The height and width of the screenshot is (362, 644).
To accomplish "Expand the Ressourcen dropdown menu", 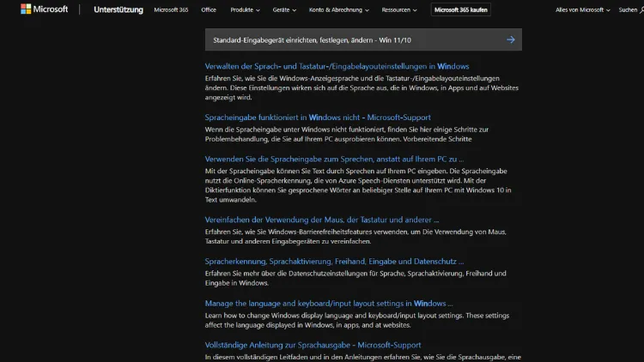I will pos(398,9).
